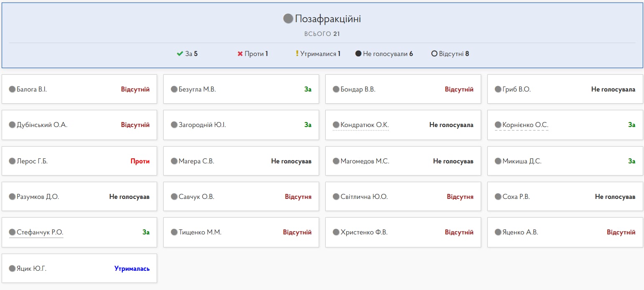Open the Кондратюк О.К. deputy link
Image resolution: width=644 pixels, height=290 pixels.
click(x=364, y=125)
